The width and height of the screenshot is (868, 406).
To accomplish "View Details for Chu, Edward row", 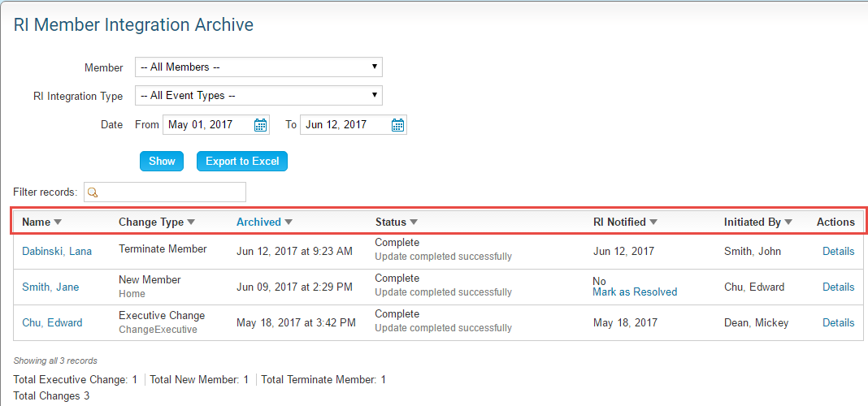I will [x=838, y=322].
